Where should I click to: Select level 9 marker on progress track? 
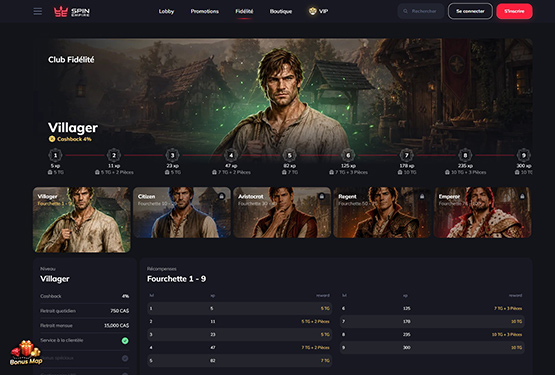[523, 155]
